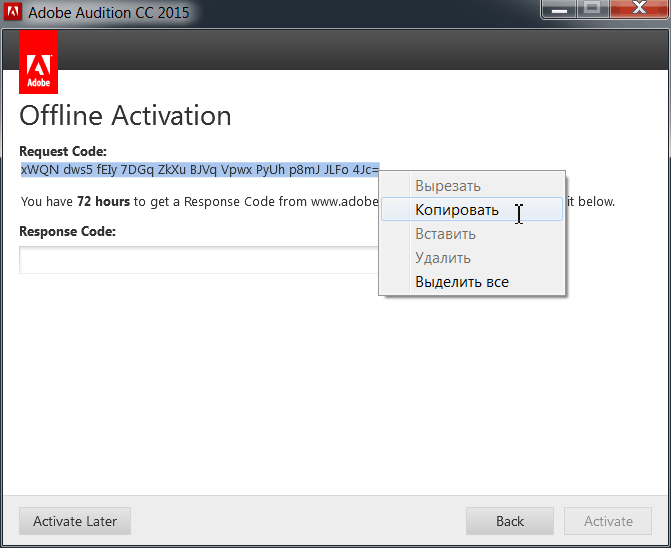Click the Adobe Audition CC 2015 title text
This screenshot has width=671, height=548.
click(109, 15)
